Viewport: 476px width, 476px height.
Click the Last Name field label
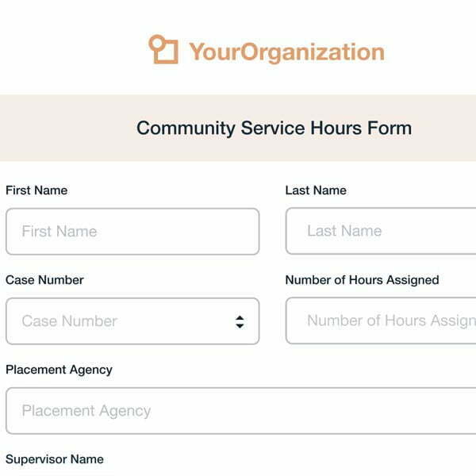point(316,190)
